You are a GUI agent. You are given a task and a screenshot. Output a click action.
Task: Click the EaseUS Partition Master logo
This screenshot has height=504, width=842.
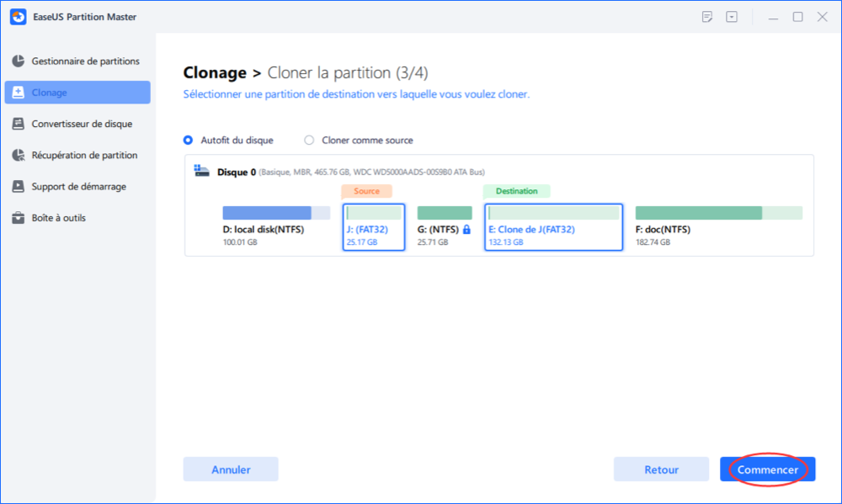point(17,17)
